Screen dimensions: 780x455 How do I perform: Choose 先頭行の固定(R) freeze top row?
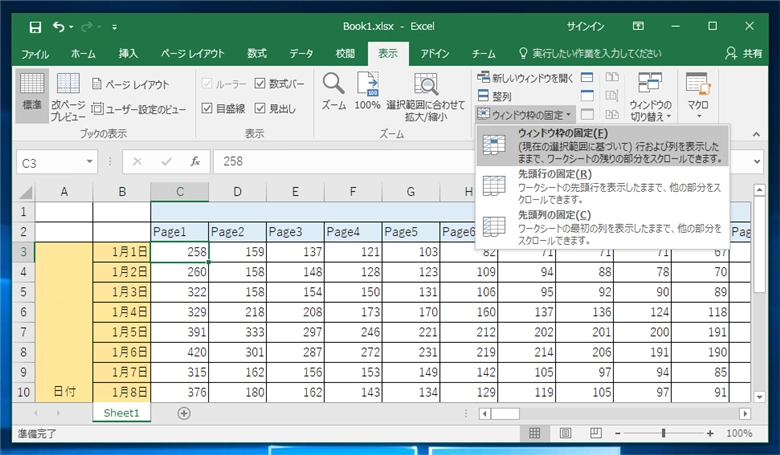[x=603, y=186]
